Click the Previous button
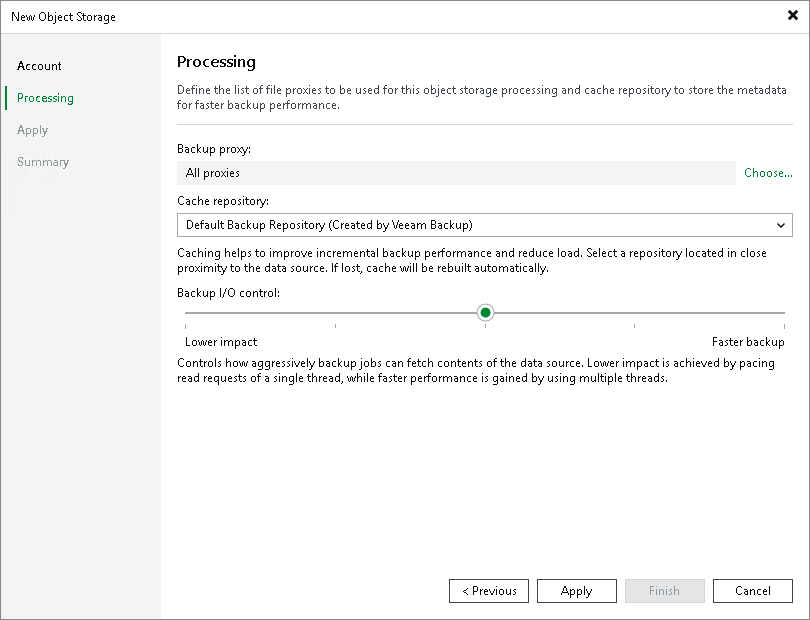810x620 pixels. click(x=488, y=591)
